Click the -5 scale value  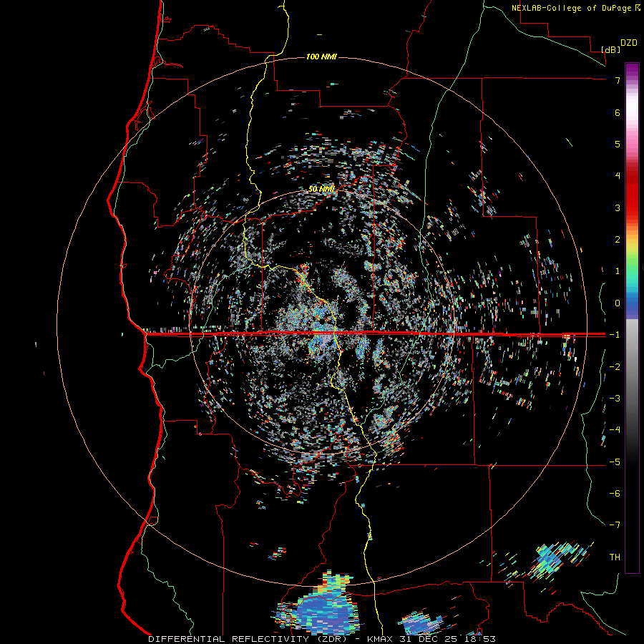[x=615, y=462]
